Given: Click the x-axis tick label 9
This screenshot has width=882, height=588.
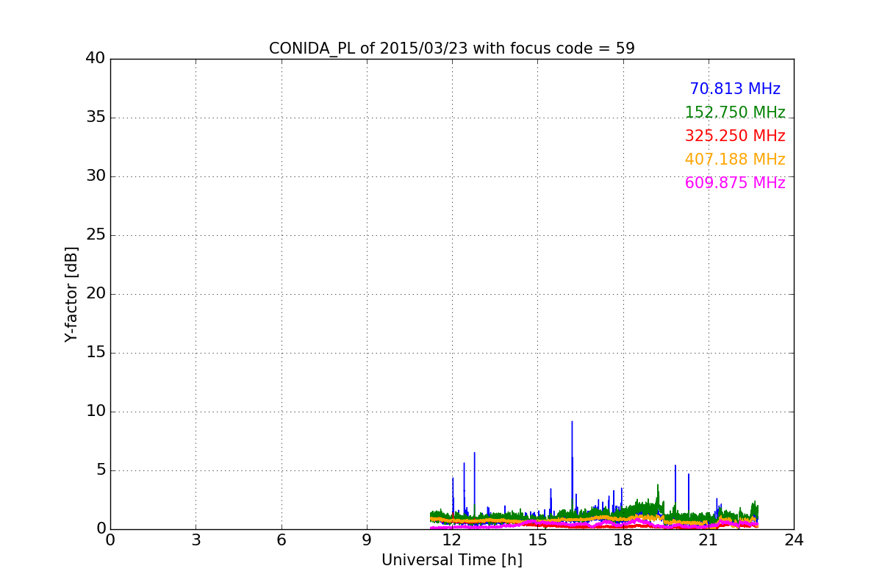Looking at the screenshot, I should (x=367, y=540).
